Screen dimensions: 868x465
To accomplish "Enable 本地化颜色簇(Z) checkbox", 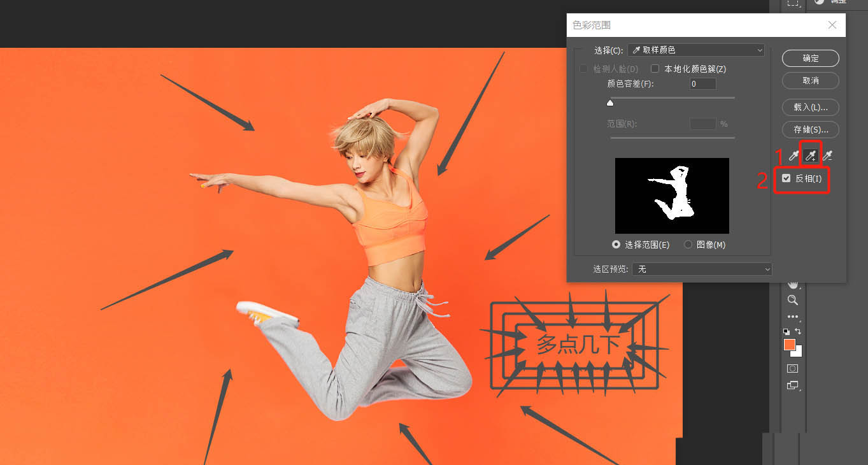I will tap(655, 69).
